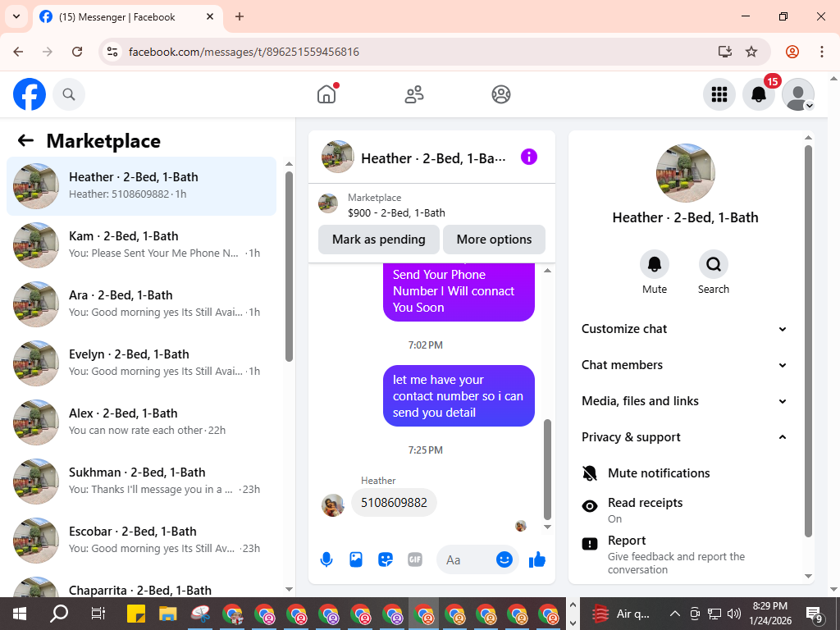The image size is (840, 630).
Task: Open Alex 2-Bed, 1-Bath conversation
Action: click(141, 422)
